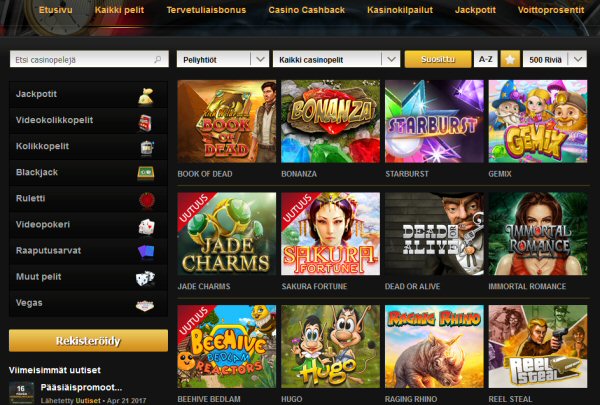The height and width of the screenshot is (405, 600).
Task: Click the money bag icon beside Jackpotit
Action: [145, 96]
